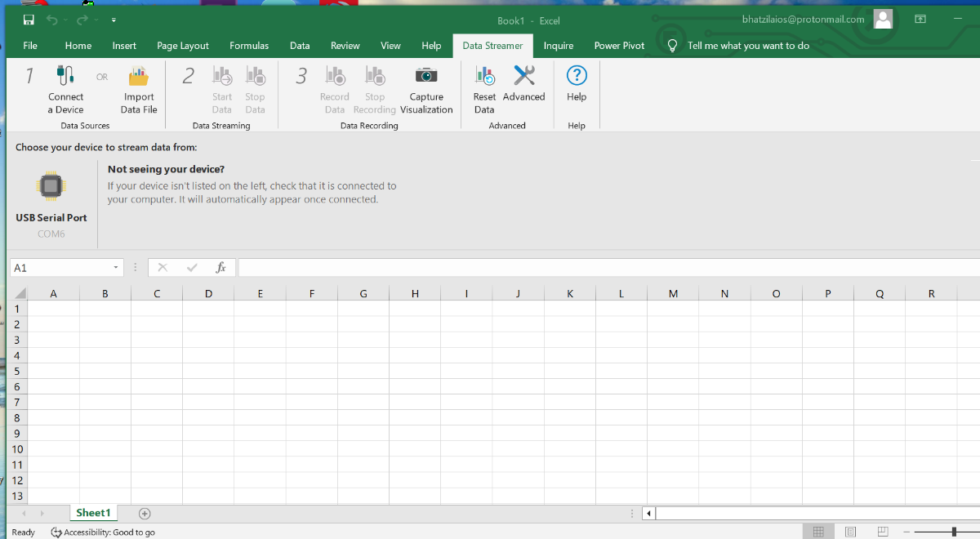Click the Start Data button

[222, 90]
